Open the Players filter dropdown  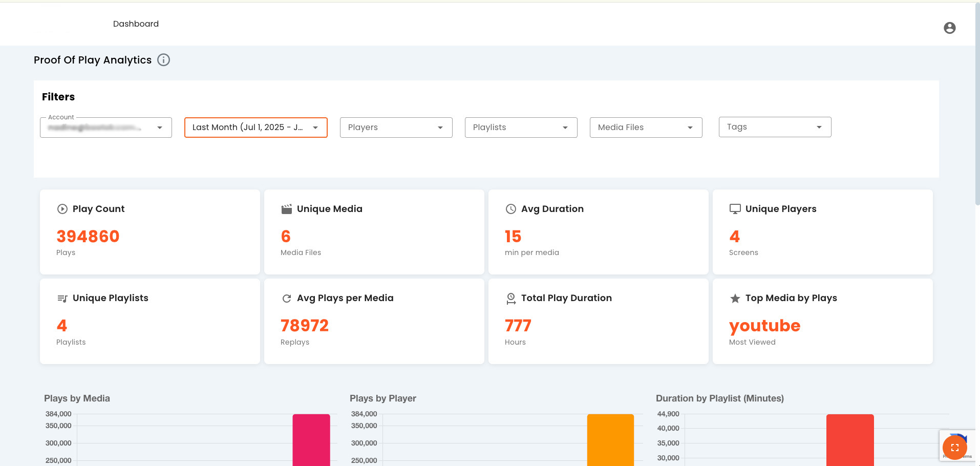pyautogui.click(x=396, y=128)
